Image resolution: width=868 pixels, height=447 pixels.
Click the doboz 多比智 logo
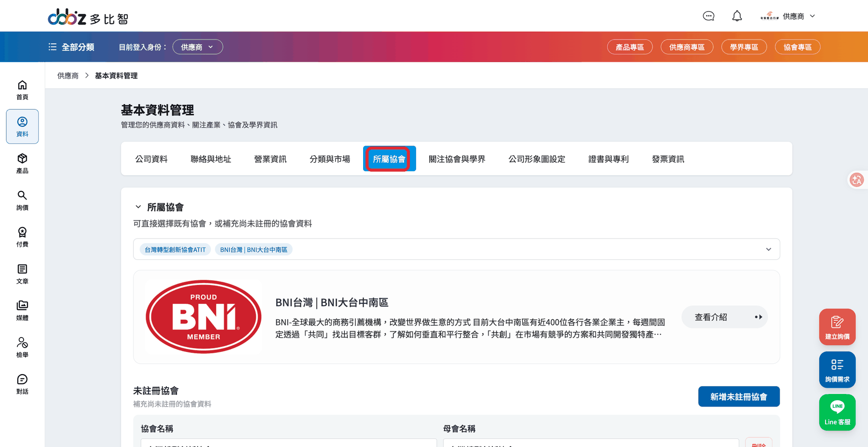(x=88, y=17)
